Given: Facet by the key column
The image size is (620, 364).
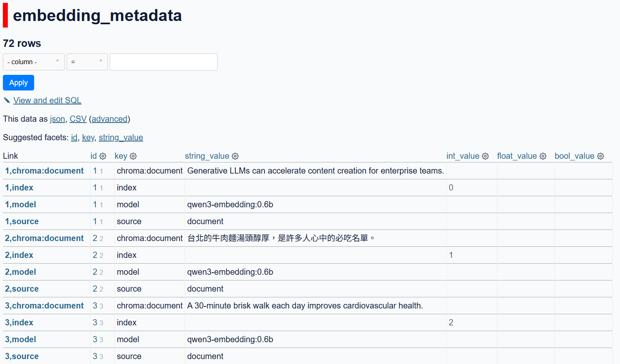Looking at the screenshot, I should click(x=88, y=137).
